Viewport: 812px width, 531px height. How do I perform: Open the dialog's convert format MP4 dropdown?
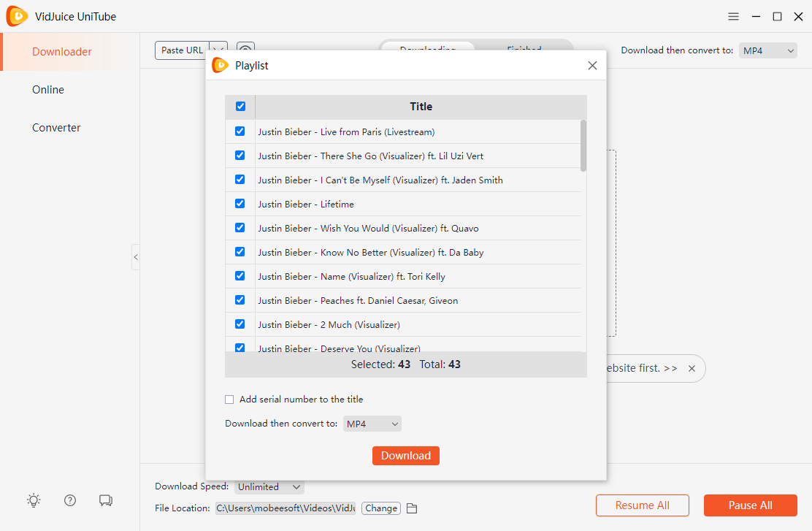click(x=372, y=424)
